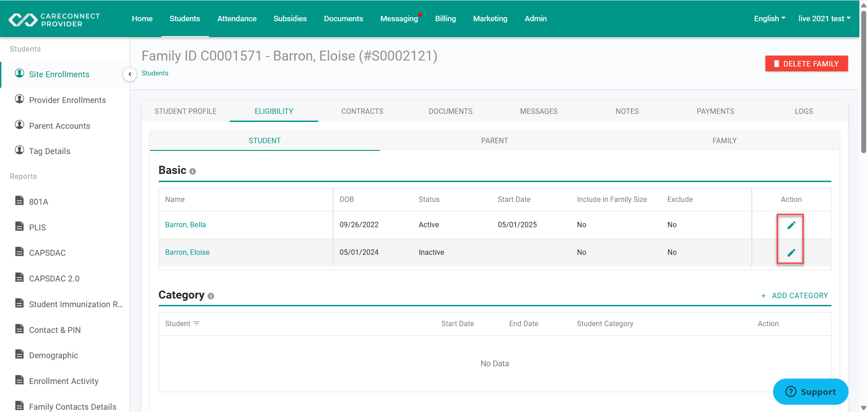The width and height of the screenshot is (868, 412).
Task: Select the Eligibility tab
Action: pyautogui.click(x=274, y=111)
